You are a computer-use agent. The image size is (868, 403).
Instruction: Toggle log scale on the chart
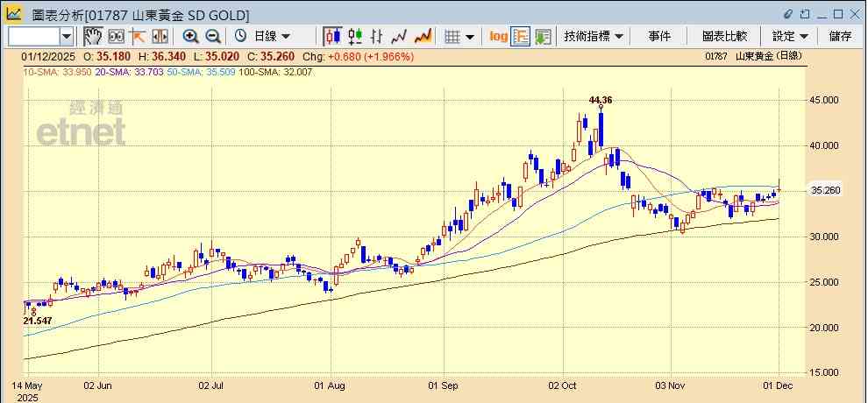click(x=498, y=36)
